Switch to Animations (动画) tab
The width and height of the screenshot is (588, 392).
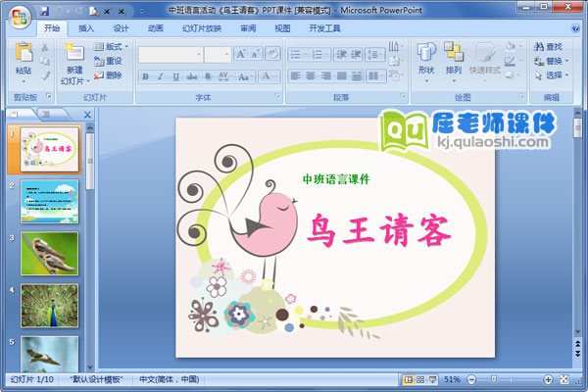coord(155,28)
